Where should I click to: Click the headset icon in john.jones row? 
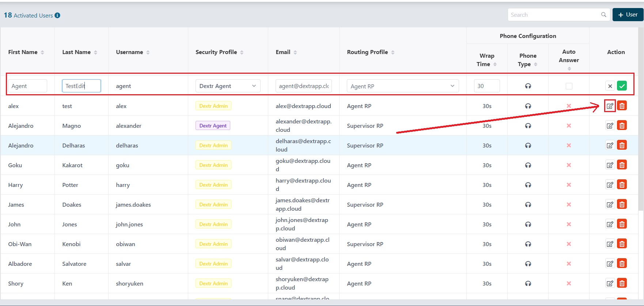(x=528, y=224)
